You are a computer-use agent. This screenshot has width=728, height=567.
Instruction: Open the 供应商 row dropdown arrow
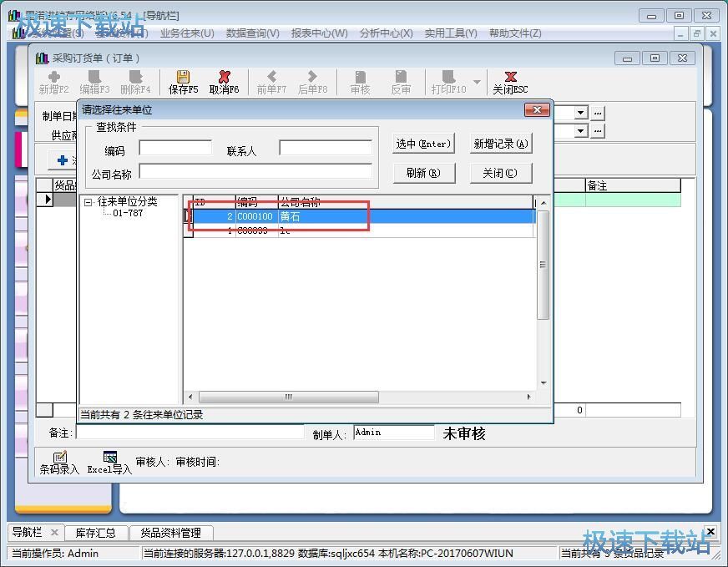click(x=580, y=131)
